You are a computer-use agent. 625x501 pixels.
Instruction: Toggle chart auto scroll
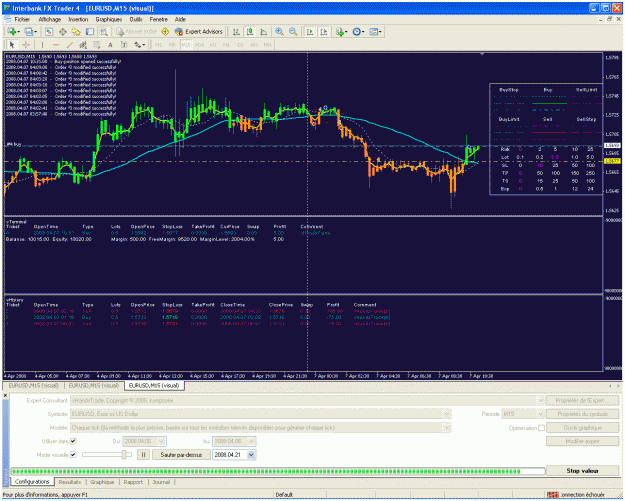click(310, 32)
